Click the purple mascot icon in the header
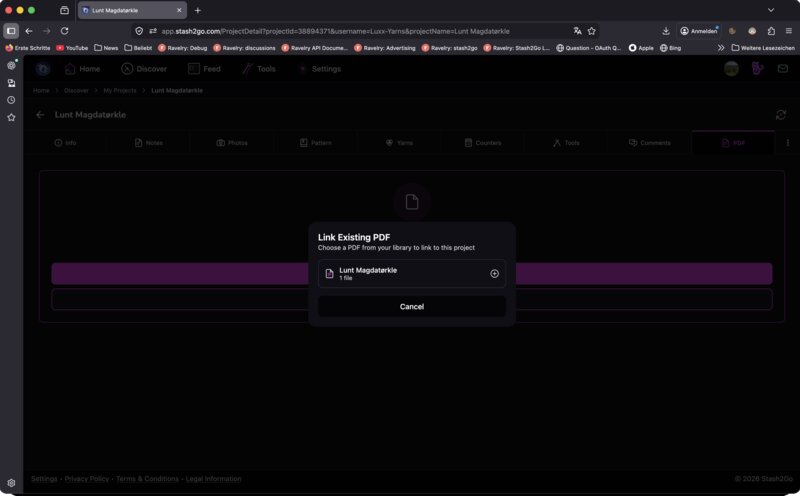This screenshot has width=800, height=496. 758,69
